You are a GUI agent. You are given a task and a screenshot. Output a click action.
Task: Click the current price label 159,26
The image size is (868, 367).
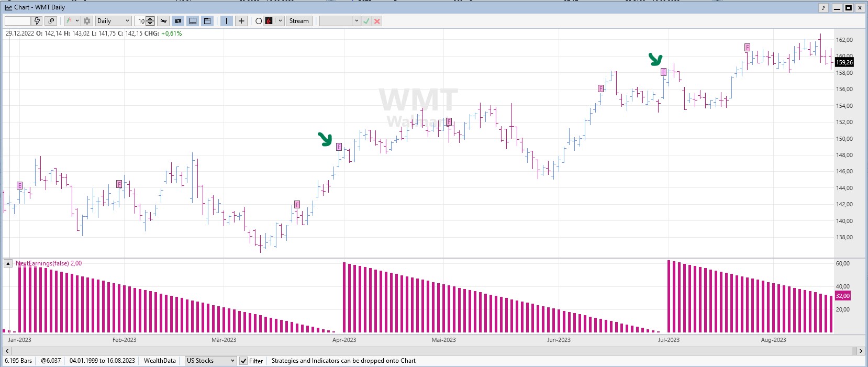pyautogui.click(x=844, y=62)
